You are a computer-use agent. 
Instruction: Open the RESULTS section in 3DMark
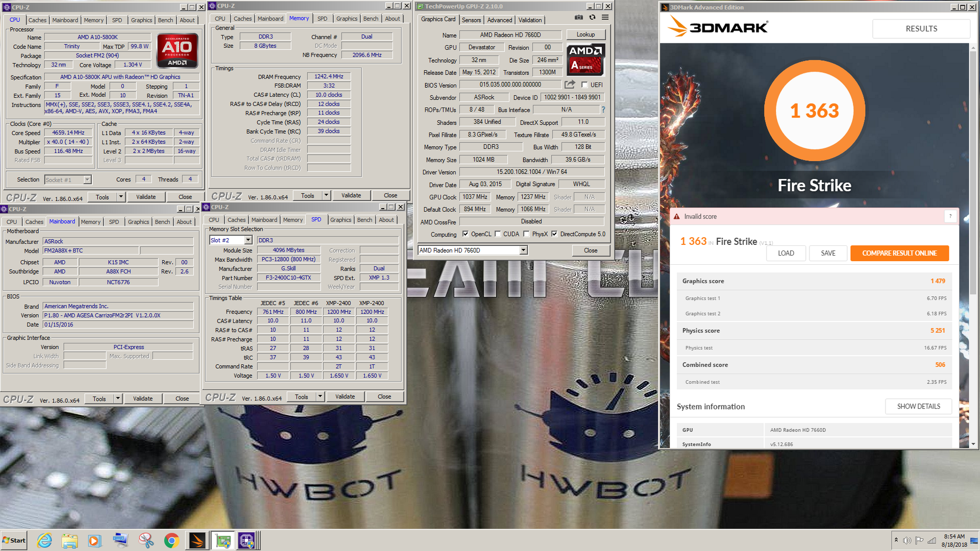[x=921, y=29]
